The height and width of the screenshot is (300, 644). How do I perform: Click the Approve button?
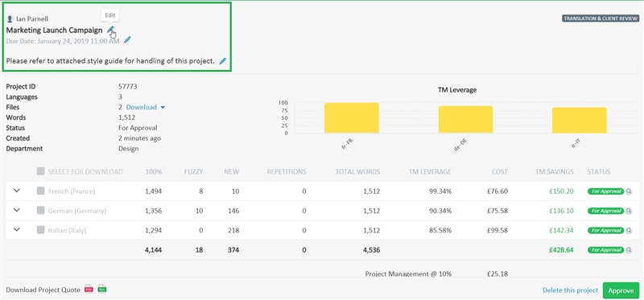[x=621, y=290]
